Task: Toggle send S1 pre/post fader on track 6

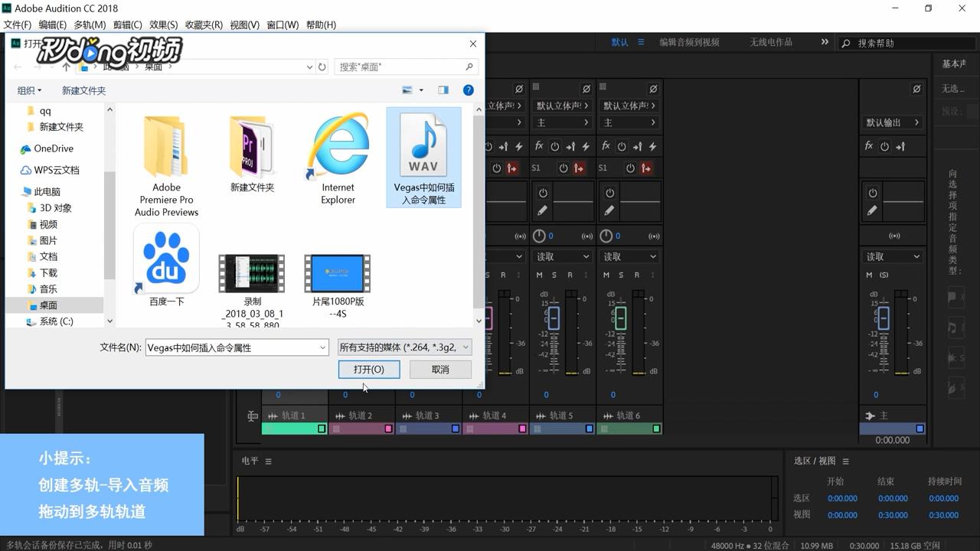Action: [647, 168]
